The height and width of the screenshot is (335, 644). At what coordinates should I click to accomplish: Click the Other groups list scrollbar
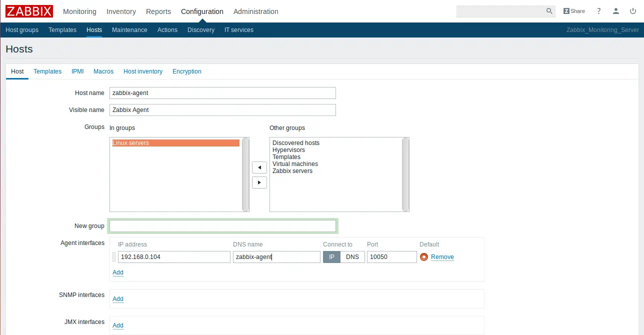click(x=405, y=174)
